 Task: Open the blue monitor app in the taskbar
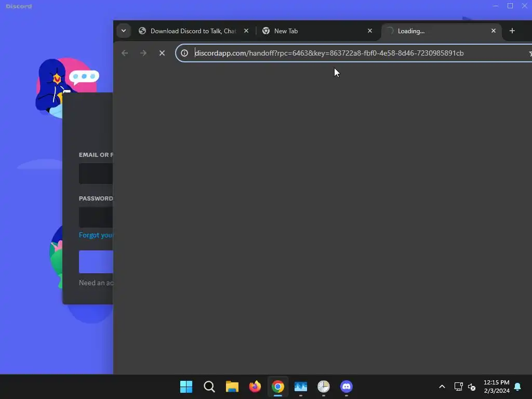click(x=301, y=387)
